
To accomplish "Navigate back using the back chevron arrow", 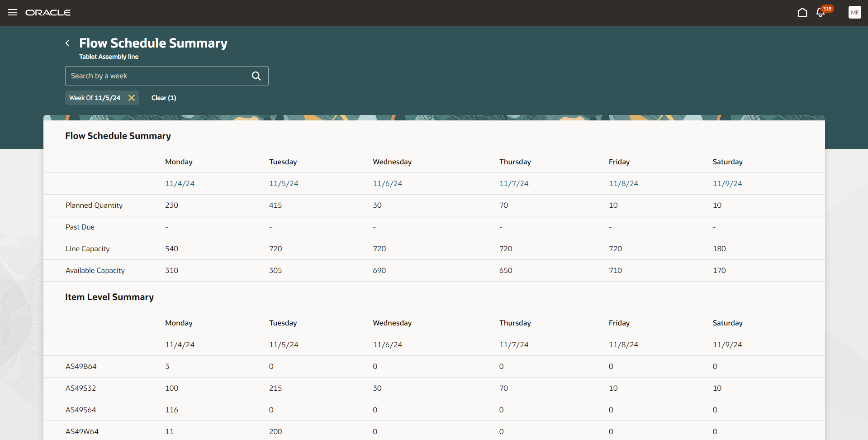I will point(67,43).
